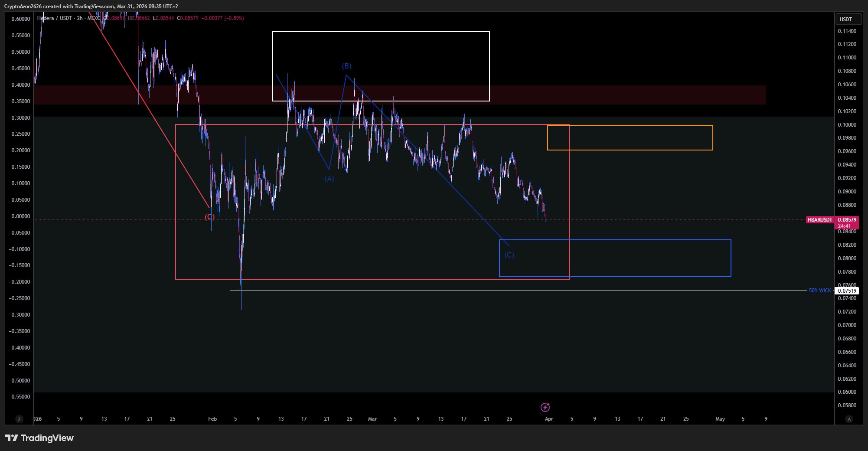Click the lightning bolt event icon
Viewport: 868px width, 451px height.
[x=545, y=407]
